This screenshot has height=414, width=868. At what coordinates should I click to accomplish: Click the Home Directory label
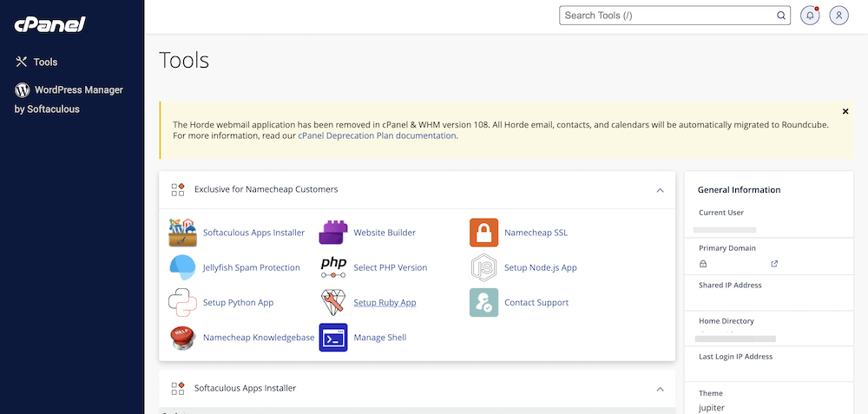(727, 321)
